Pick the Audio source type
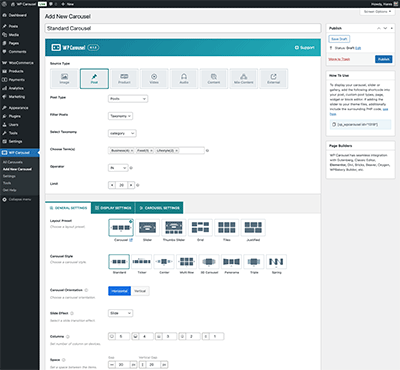The image size is (400, 370). 184,79
